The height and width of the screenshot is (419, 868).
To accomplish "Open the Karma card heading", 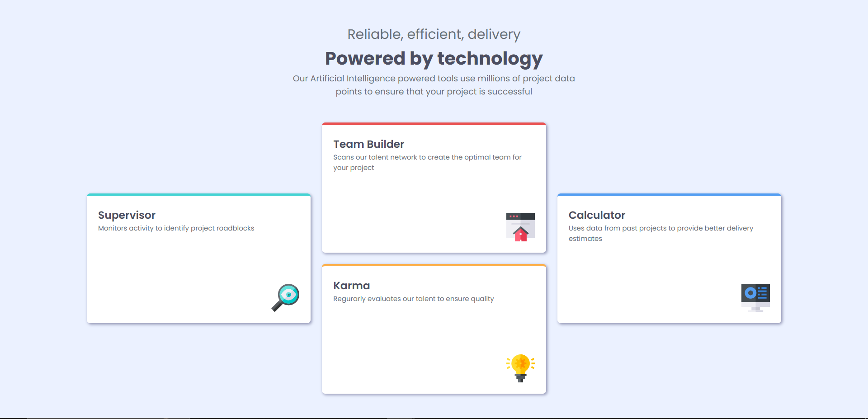I will pyautogui.click(x=351, y=286).
